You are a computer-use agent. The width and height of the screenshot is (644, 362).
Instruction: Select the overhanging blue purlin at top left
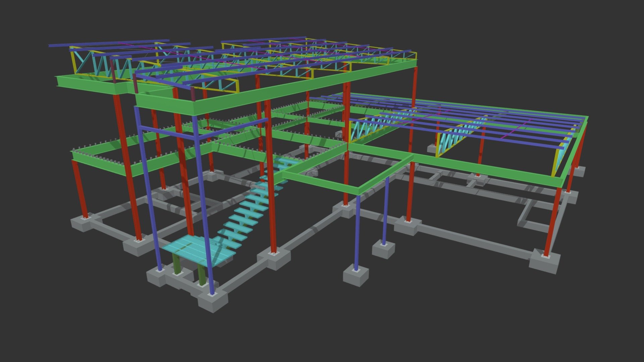[x=109, y=43]
